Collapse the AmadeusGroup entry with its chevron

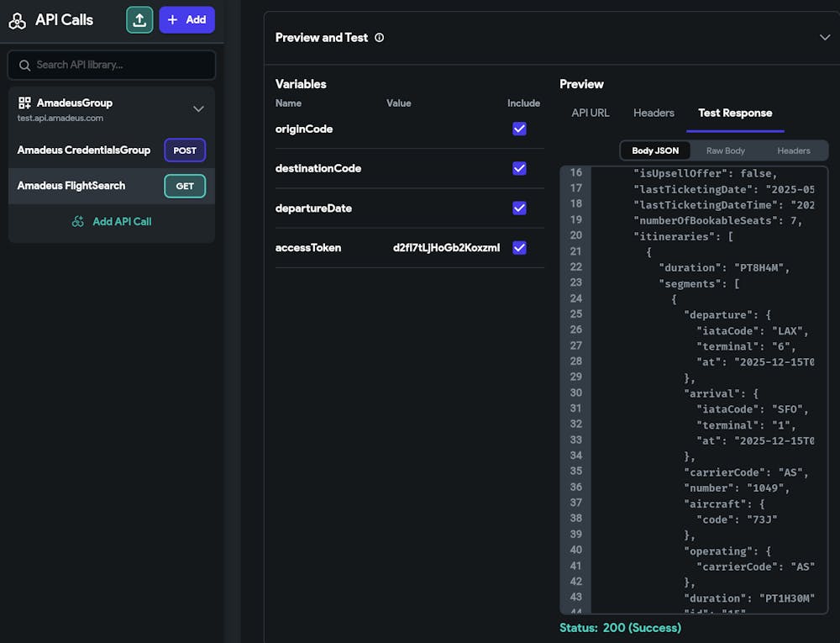[198, 108]
